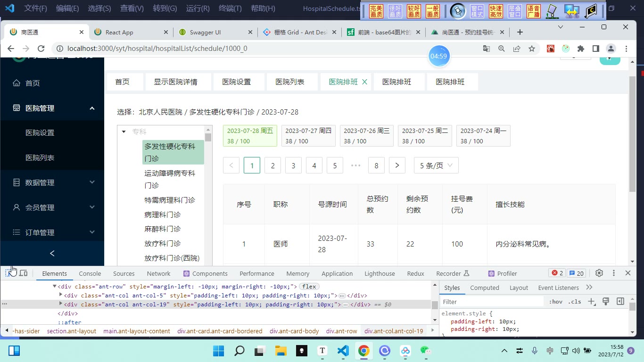
Task: Go to page 2 of the schedule
Action: 272,165
